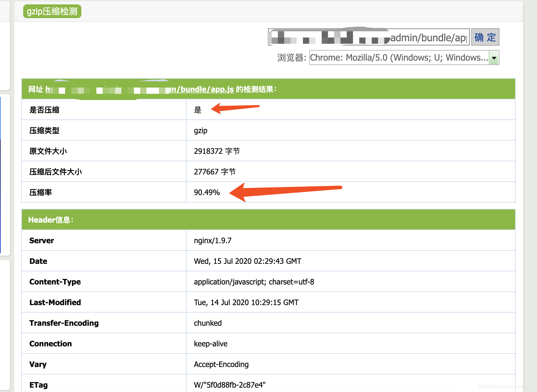The height and width of the screenshot is (392, 537).
Task: Select the Content-Type header label
Action: click(x=55, y=282)
